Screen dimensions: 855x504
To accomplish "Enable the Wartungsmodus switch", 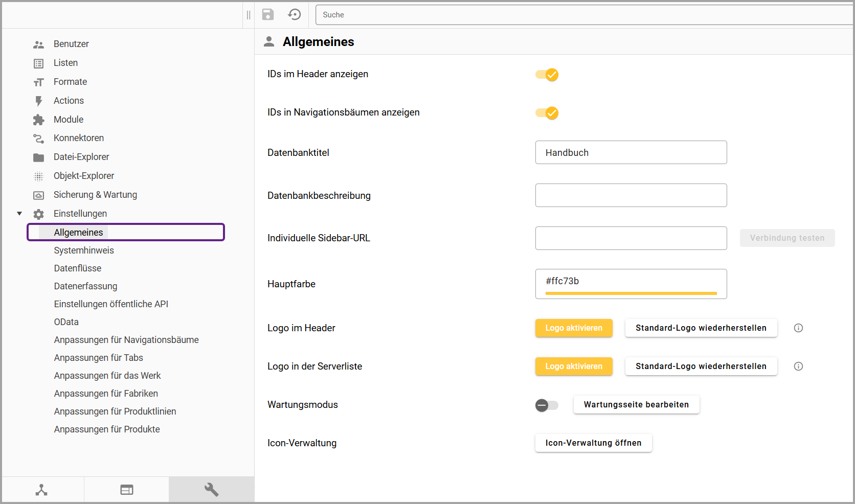I will pyautogui.click(x=547, y=405).
